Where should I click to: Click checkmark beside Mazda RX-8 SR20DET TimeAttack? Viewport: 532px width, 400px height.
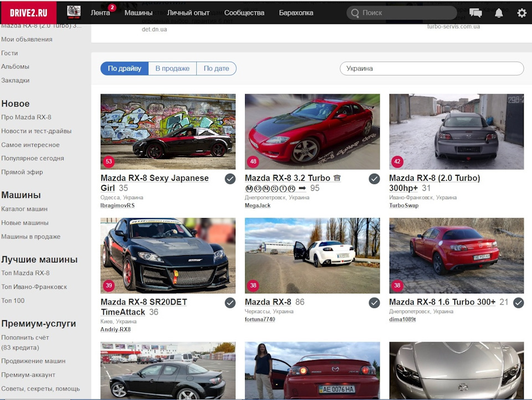[230, 302]
